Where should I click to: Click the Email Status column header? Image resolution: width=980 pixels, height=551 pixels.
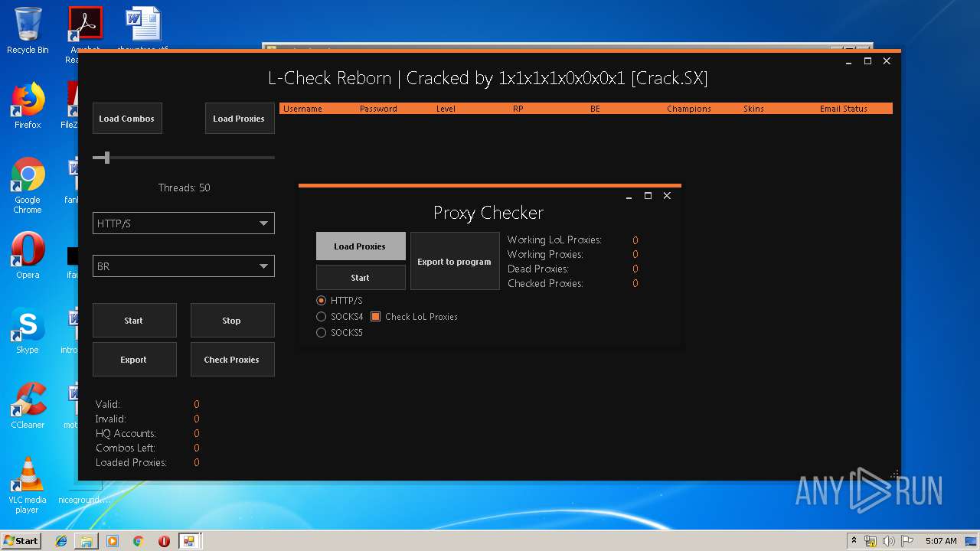pyautogui.click(x=844, y=109)
